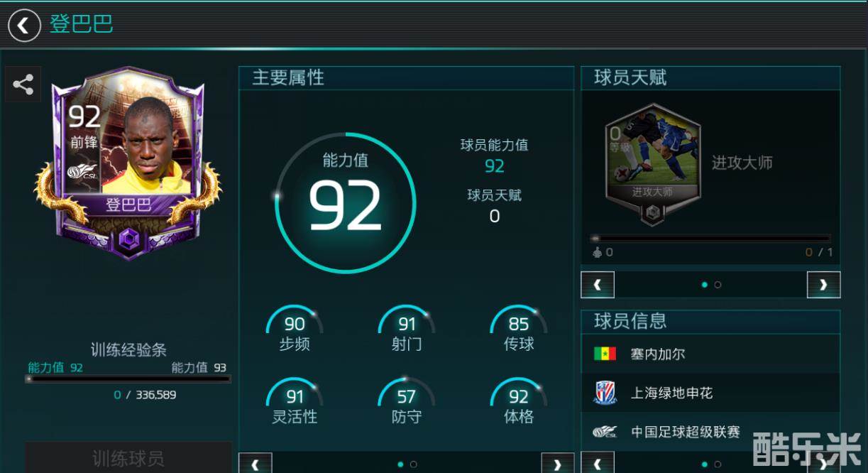This screenshot has width=868, height=473.
Task: Go to next 球员天赋 talent
Action: click(823, 285)
